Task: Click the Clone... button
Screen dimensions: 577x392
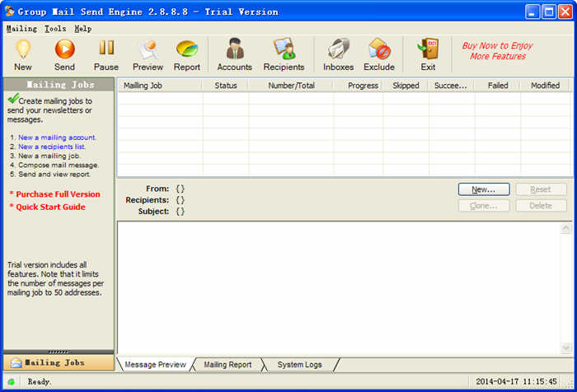Action: (x=484, y=206)
